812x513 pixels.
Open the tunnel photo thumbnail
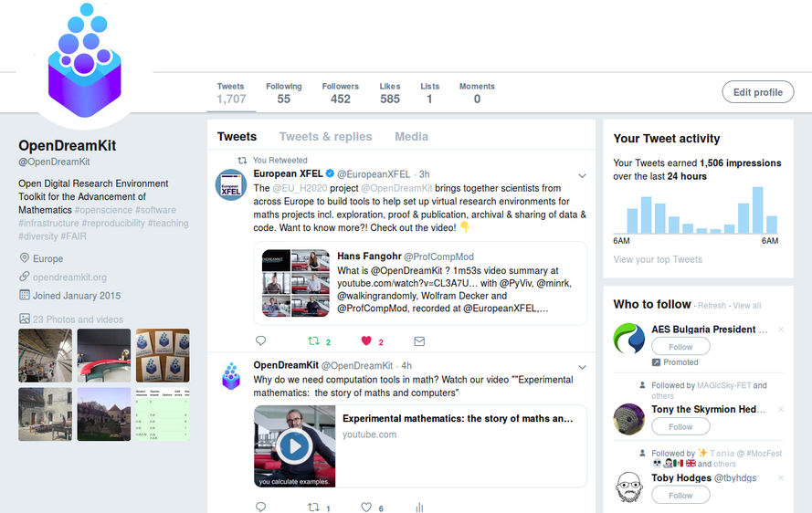pos(45,356)
